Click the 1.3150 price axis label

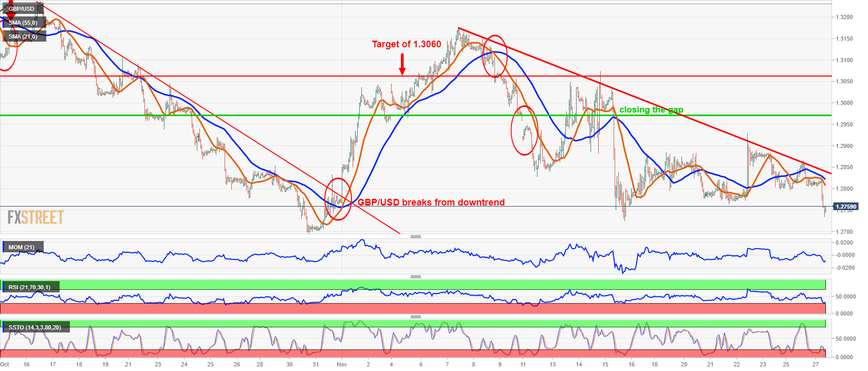(x=844, y=39)
